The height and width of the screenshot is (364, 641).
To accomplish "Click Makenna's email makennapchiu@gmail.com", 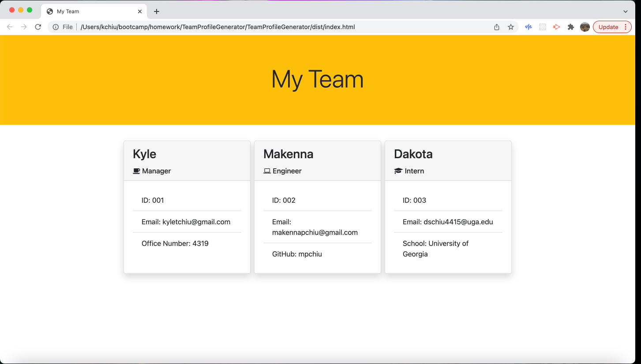I will 315,232.
